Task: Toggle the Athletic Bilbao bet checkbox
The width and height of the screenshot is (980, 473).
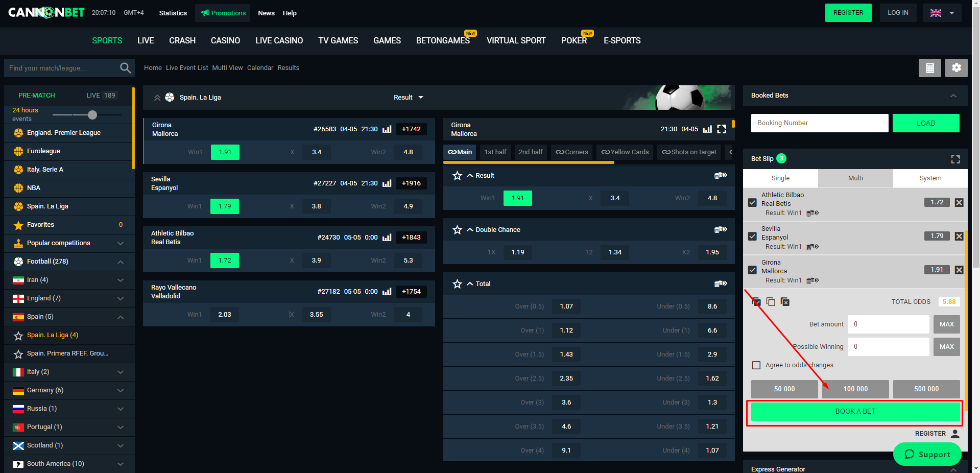Action: point(752,202)
